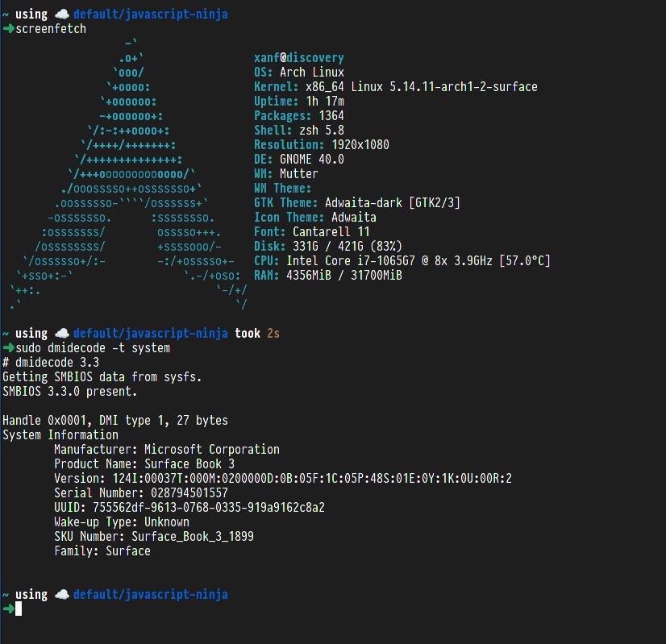Viewport: 666px width, 644px height.
Task: Click 'default/javascript-ninja' in the last prompt
Action: (x=150, y=594)
